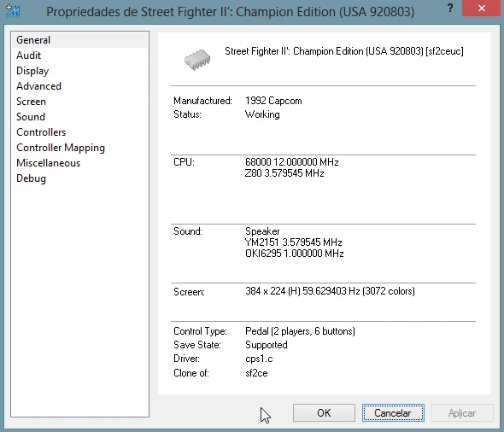Click the 'CPU:' label
The width and height of the screenshot is (504, 432).
point(184,162)
